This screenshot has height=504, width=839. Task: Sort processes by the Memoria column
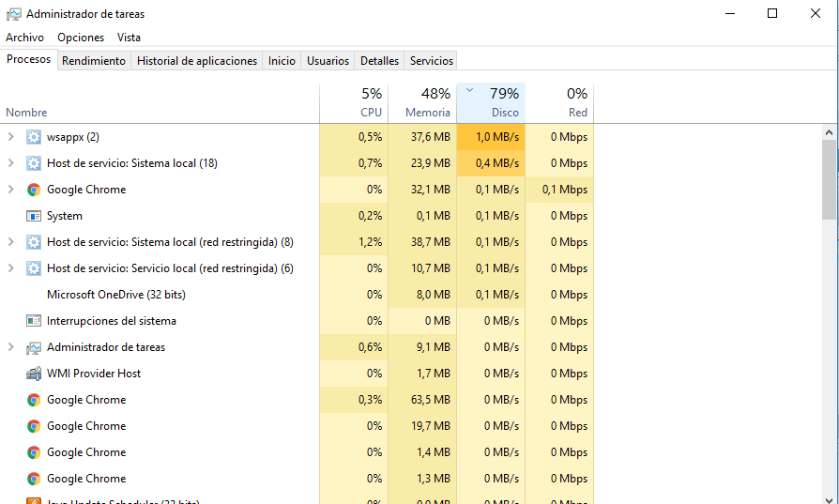coord(422,103)
